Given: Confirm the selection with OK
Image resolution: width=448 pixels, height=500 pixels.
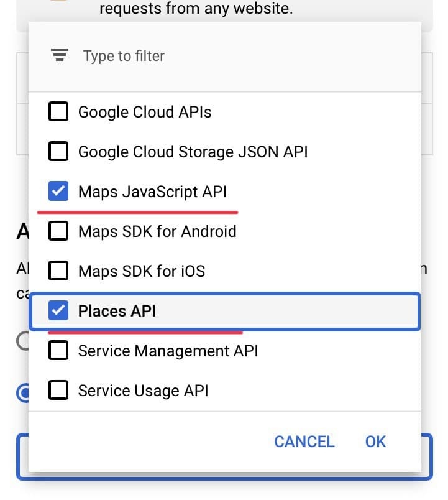Looking at the screenshot, I should pyautogui.click(x=375, y=442).
